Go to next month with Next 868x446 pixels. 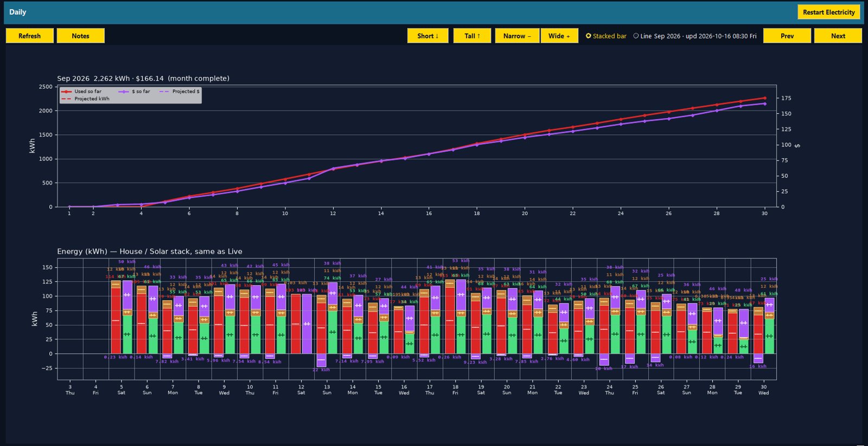click(838, 36)
